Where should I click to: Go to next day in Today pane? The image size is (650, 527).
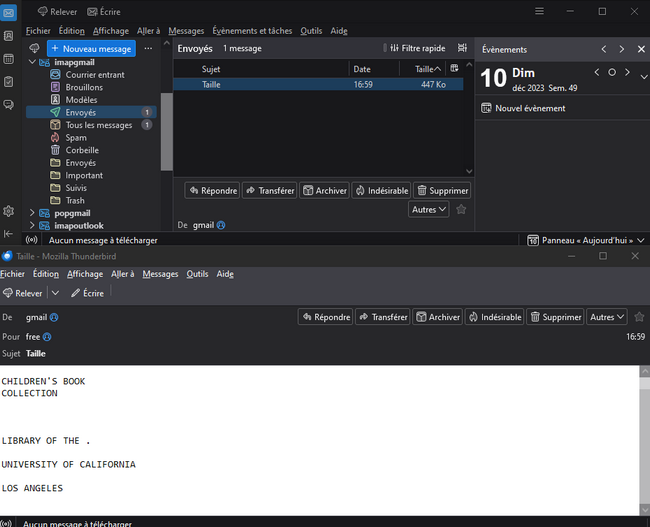pos(627,73)
